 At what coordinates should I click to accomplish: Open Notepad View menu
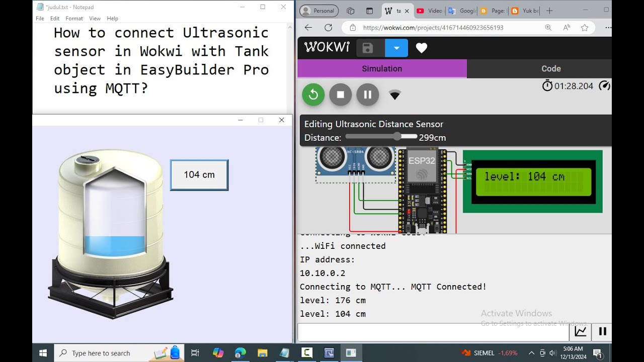click(x=95, y=19)
